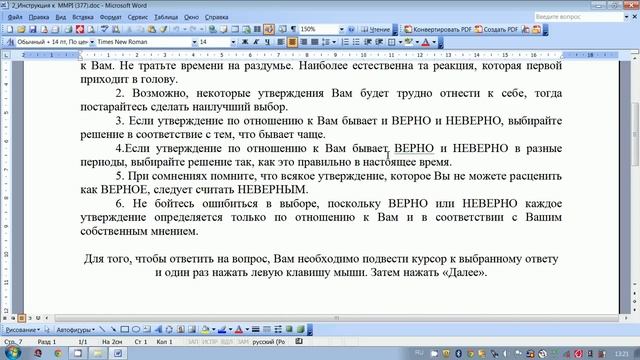This screenshot has width=640, height=360.
Task: Click the language indicator 'русский (Ро'
Action: (269, 342)
